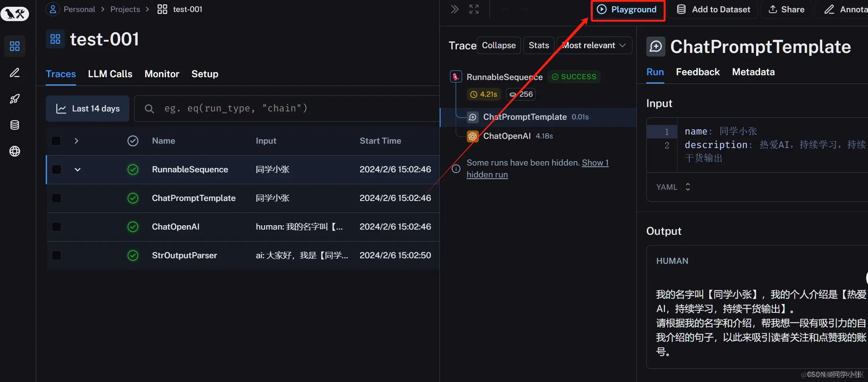Check the StrOutputParser row checkbox

[57, 255]
